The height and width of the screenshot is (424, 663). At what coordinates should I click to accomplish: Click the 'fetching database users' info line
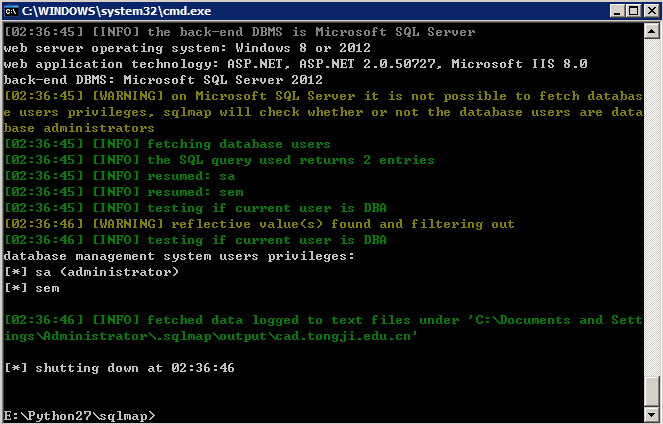click(x=167, y=144)
